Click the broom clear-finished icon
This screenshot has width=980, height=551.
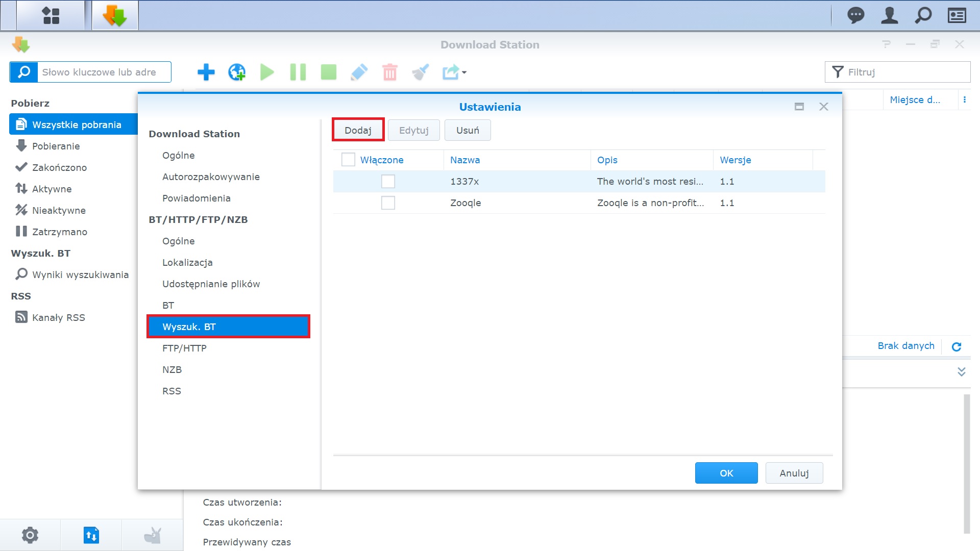421,72
